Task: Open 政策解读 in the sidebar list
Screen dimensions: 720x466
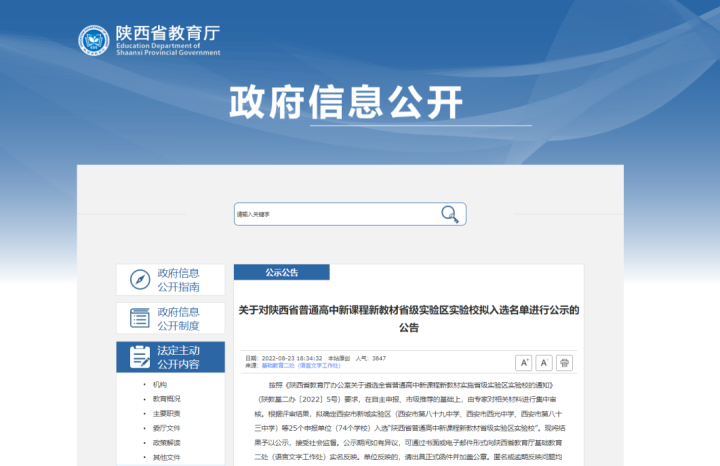Action: [x=166, y=442]
